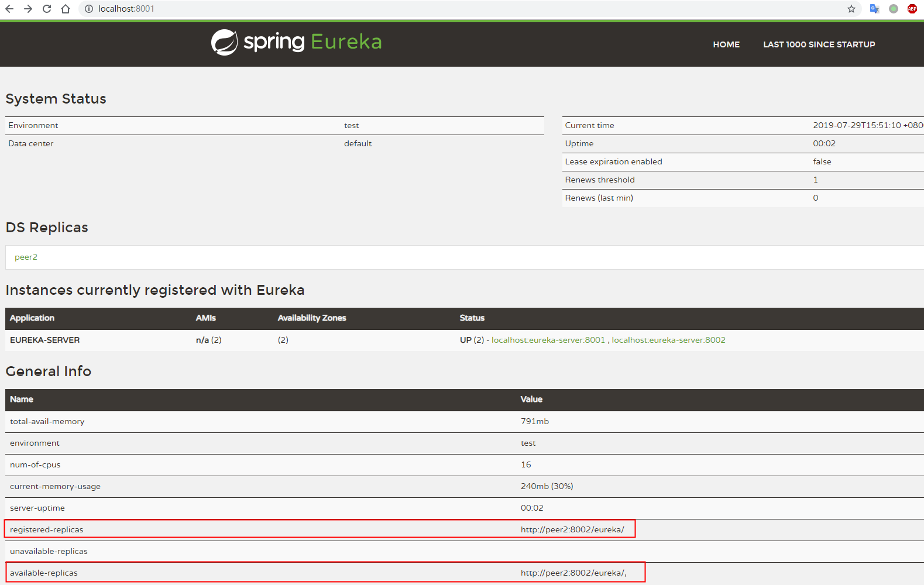Viewport: 924px width, 585px height.
Task: Select the Renews (last min) label
Action: (x=599, y=198)
